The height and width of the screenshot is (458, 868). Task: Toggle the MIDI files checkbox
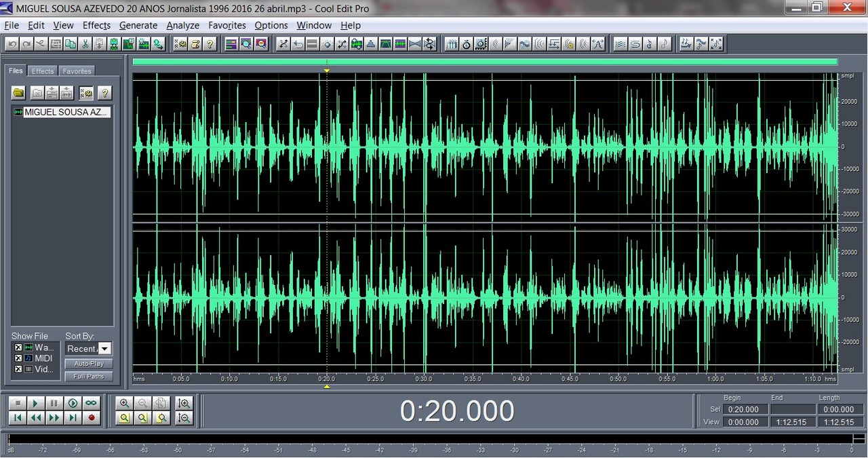[x=18, y=358]
